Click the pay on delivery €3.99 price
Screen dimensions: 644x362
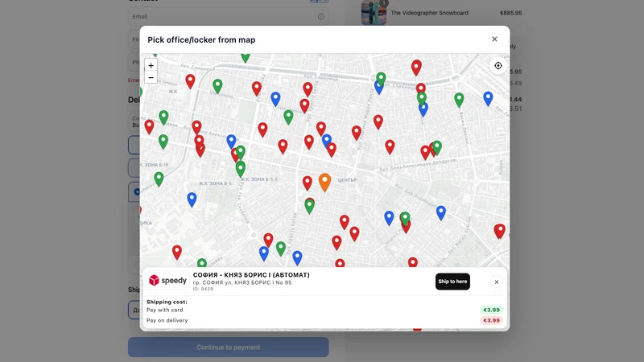coord(491,320)
